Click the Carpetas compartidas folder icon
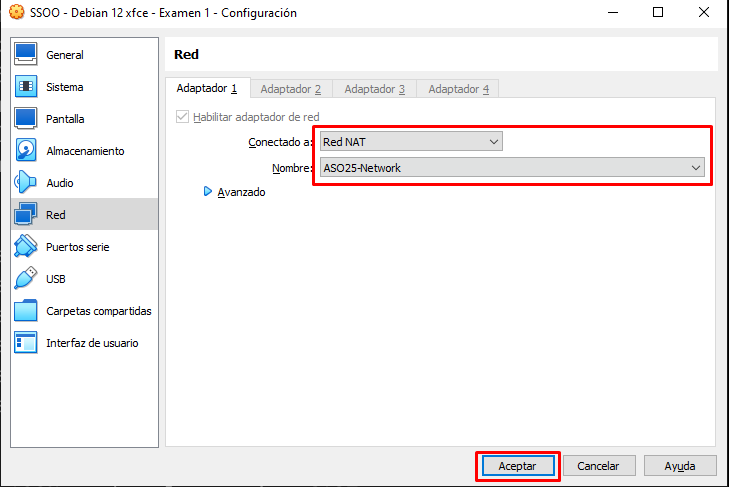This screenshot has width=729, height=487. 26,311
